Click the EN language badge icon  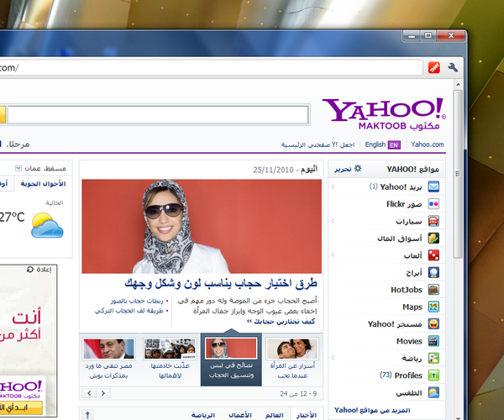(x=394, y=145)
